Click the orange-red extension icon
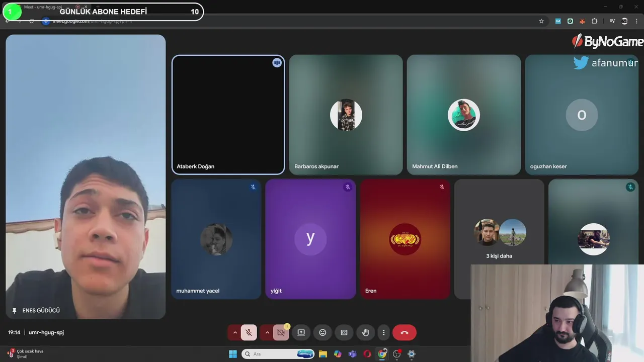This screenshot has height=362, width=644. click(x=583, y=21)
